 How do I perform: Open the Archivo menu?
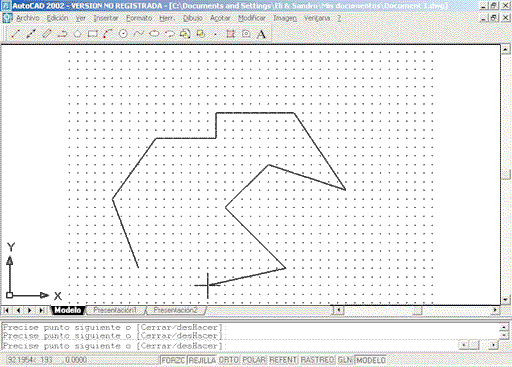pyautogui.click(x=28, y=18)
